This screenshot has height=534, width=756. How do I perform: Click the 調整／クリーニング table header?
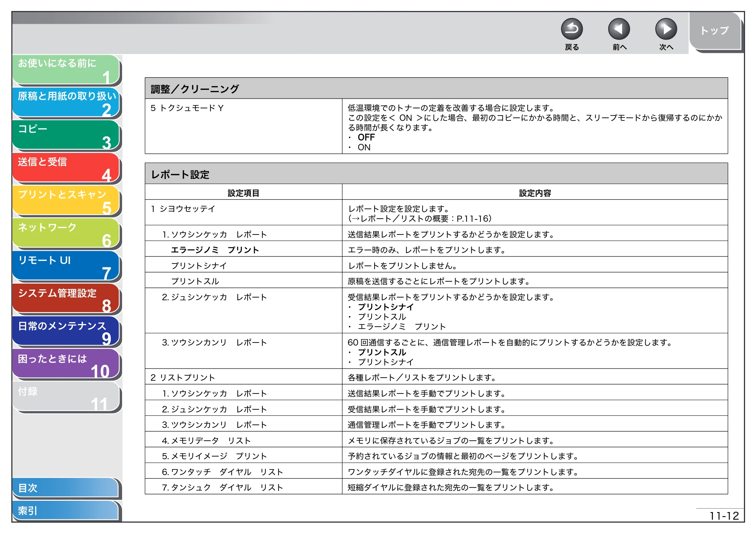[436, 89]
